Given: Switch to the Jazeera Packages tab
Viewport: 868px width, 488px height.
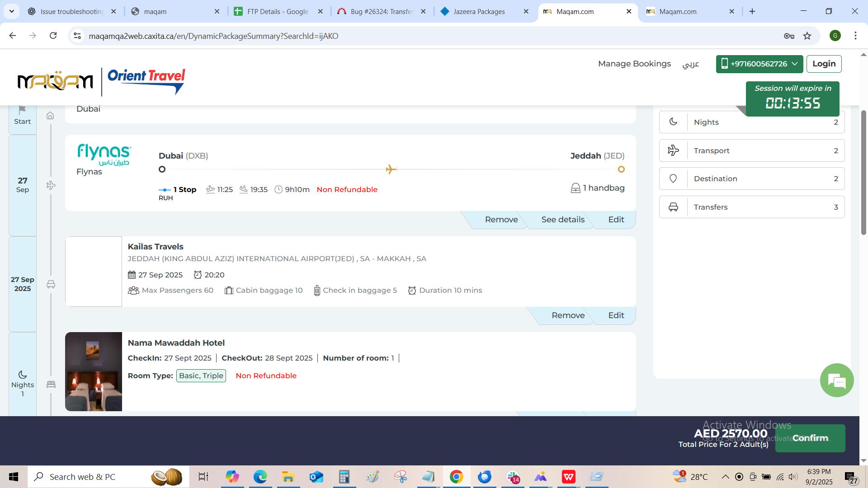Looking at the screenshot, I should pyautogui.click(x=479, y=11).
